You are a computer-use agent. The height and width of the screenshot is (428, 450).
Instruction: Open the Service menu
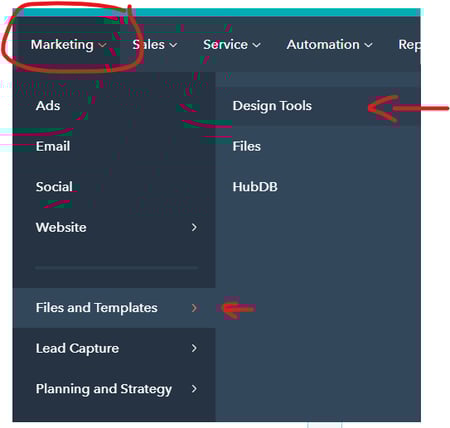232,45
